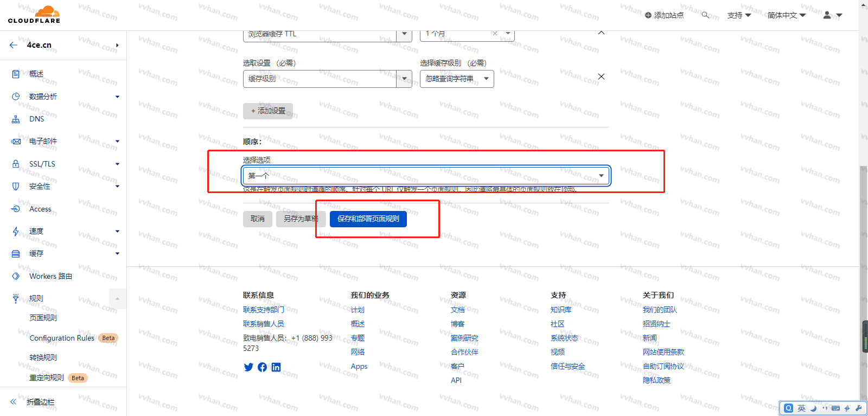Open Configuration Rules sidebar item
The height and width of the screenshot is (416, 868).
click(x=62, y=338)
